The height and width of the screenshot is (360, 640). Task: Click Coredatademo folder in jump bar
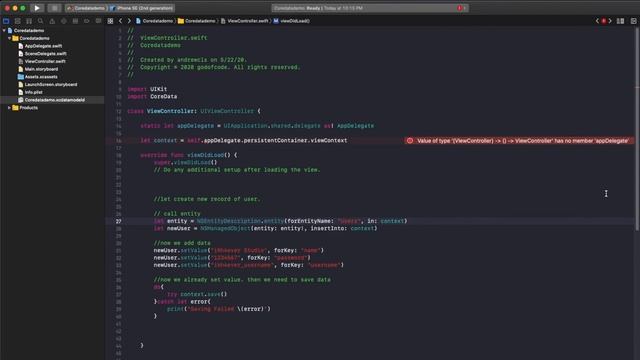[196, 21]
